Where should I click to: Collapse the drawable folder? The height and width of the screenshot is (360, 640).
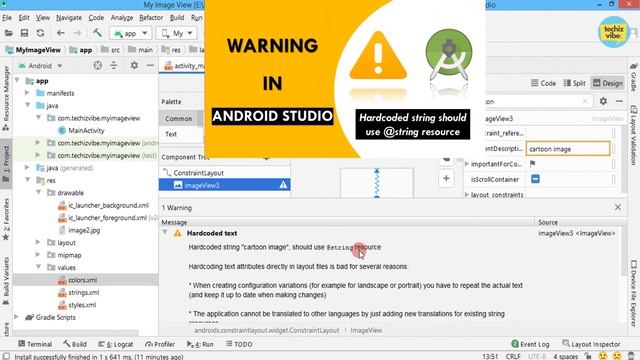click(38, 192)
